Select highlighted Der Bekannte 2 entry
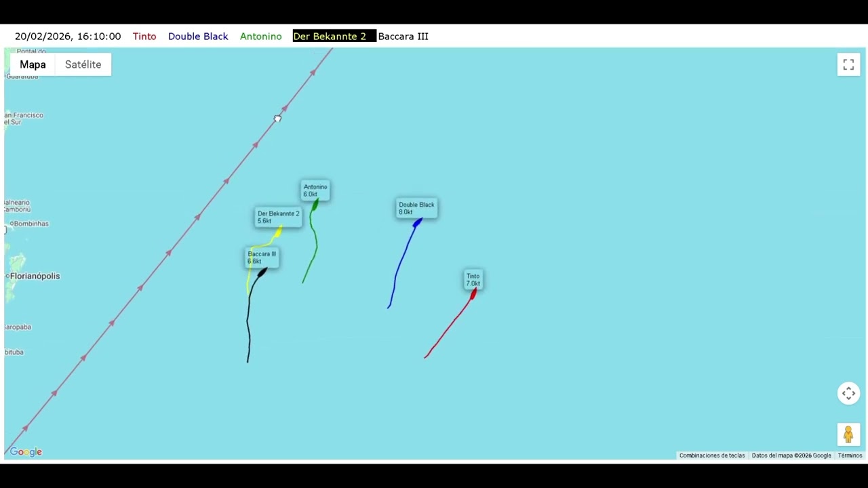This screenshot has height=488, width=868. (x=334, y=37)
